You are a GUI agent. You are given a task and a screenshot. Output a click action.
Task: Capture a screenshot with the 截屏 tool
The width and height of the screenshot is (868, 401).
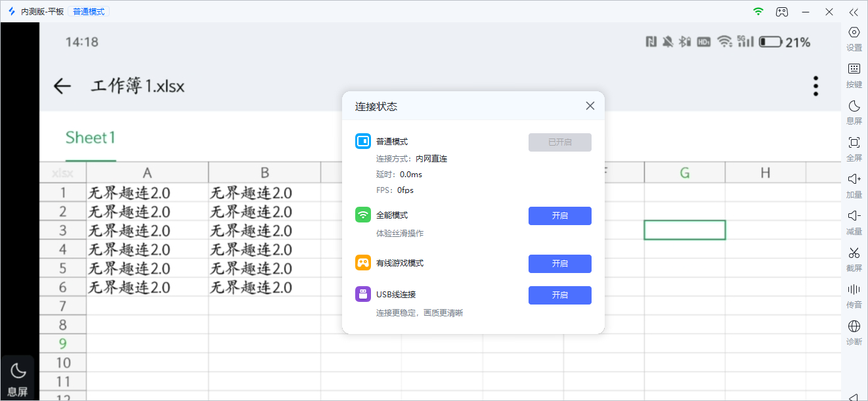[x=854, y=259]
